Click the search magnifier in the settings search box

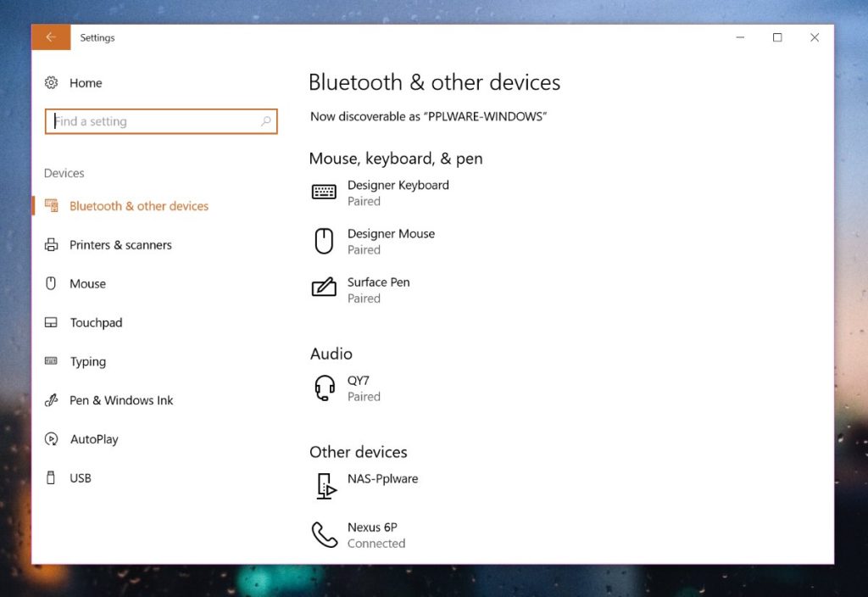pos(265,121)
